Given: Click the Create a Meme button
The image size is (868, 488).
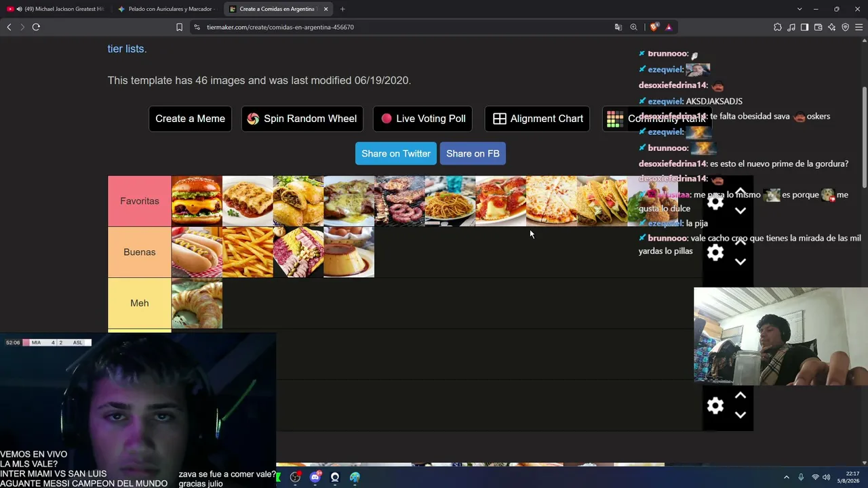Looking at the screenshot, I should click(x=190, y=119).
